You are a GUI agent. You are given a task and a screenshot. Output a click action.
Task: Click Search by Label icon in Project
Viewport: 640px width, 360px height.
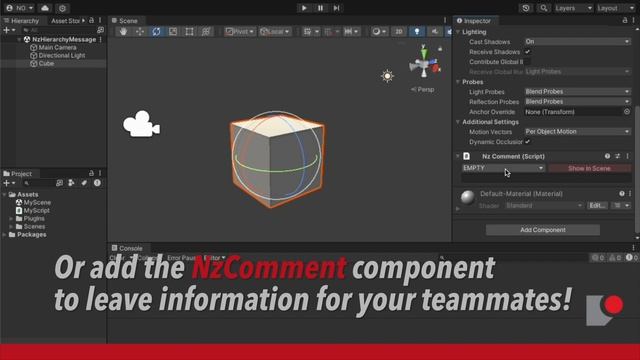pyautogui.click(x=84, y=183)
